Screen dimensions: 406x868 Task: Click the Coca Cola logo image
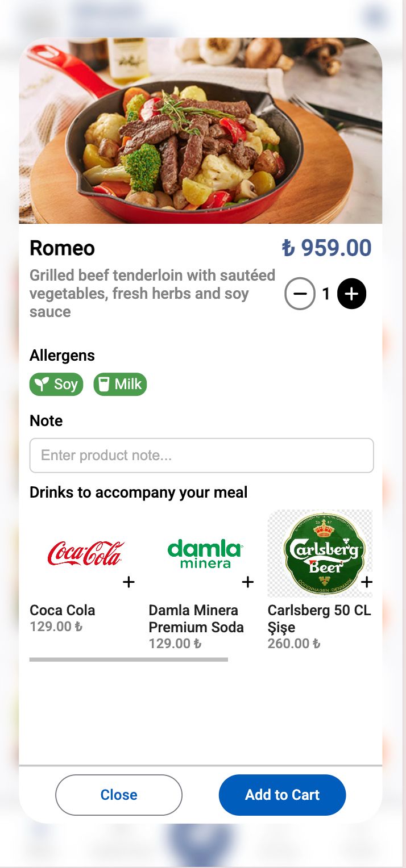coord(86,553)
